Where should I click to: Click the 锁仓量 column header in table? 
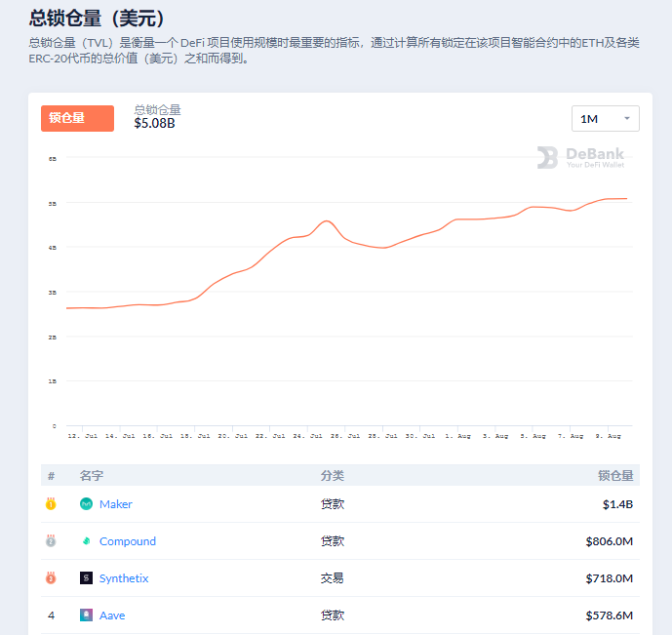click(x=615, y=475)
